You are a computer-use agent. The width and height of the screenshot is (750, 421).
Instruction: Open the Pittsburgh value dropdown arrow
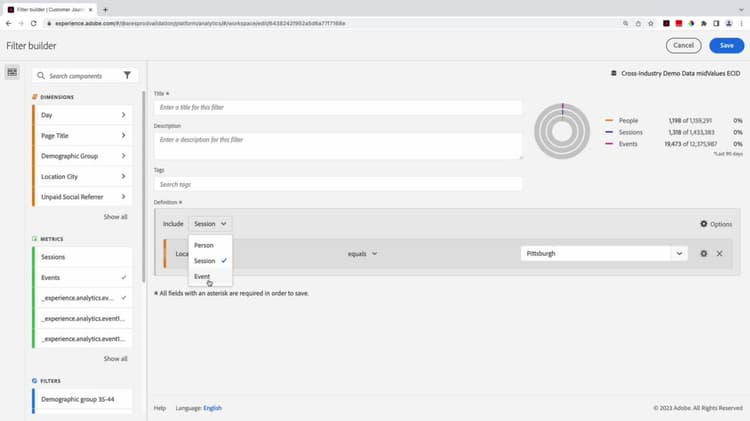click(x=679, y=254)
